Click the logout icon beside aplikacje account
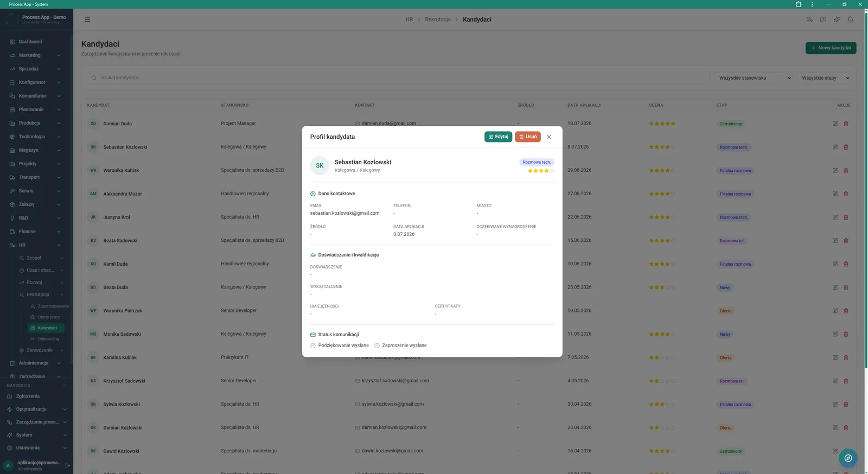The width and height of the screenshot is (868, 474). 68,465
